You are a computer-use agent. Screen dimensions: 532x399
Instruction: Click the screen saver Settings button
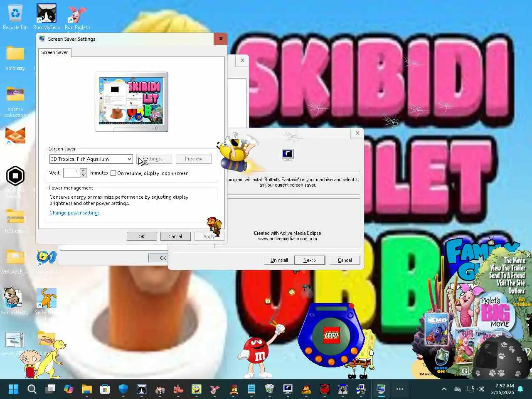(x=154, y=159)
